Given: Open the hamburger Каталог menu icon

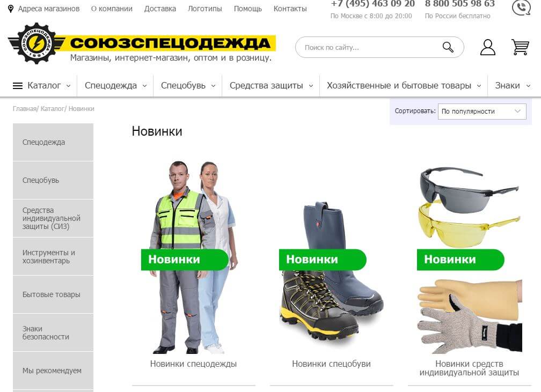Looking at the screenshot, I should pos(18,86).
